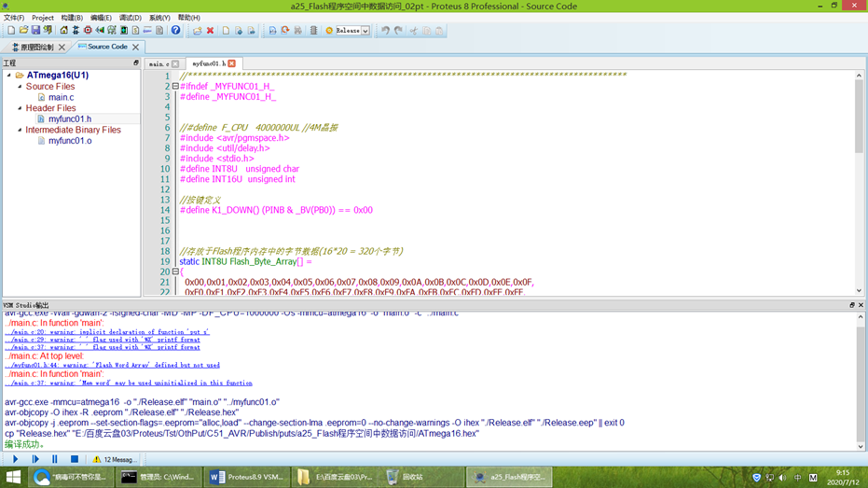Open the Project Notes icon
The image size is (868, 488).
click(159, 31)
